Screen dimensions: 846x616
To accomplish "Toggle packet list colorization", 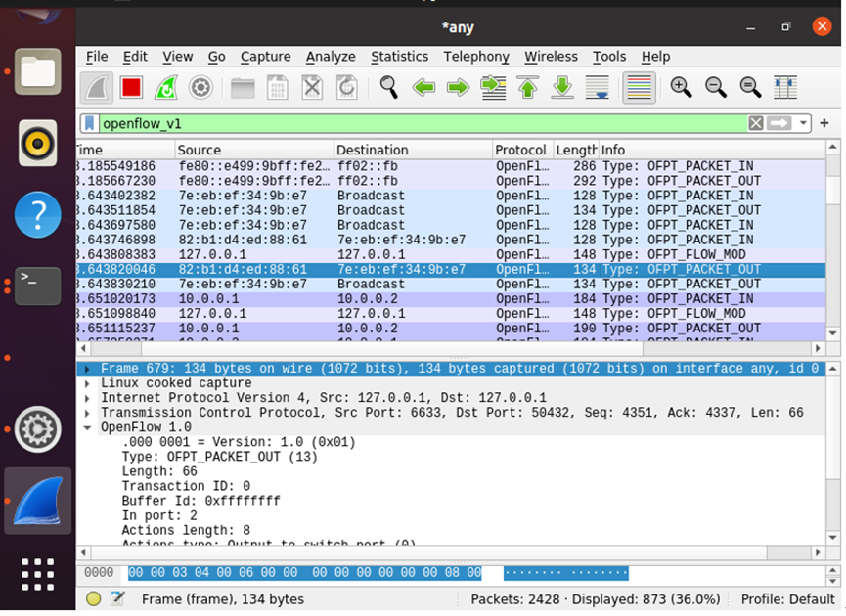I will pos(639,88).
